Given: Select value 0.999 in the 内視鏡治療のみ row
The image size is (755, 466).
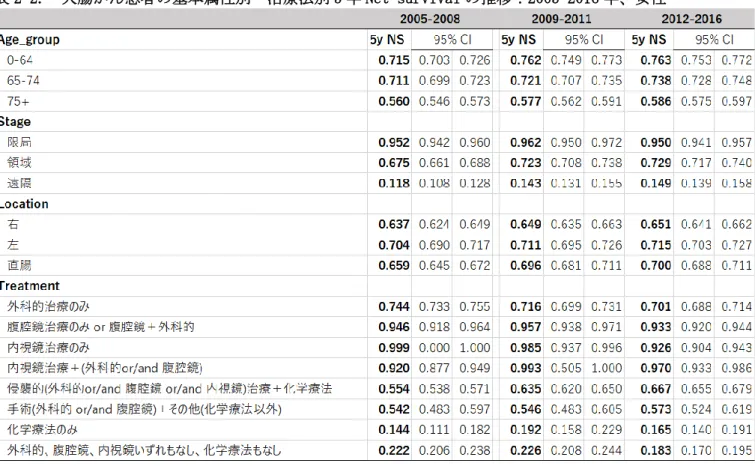Looking at the screenshot, I should [393, 347].
